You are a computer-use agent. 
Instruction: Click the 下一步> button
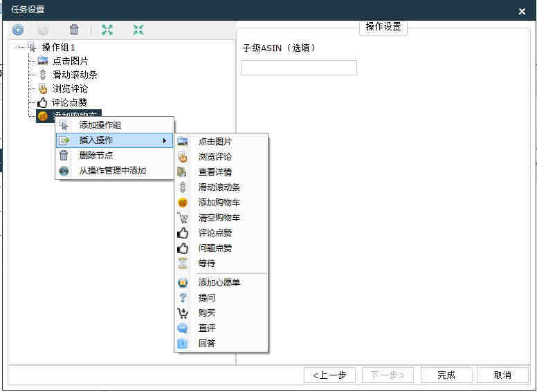click(x=388, y=375)
